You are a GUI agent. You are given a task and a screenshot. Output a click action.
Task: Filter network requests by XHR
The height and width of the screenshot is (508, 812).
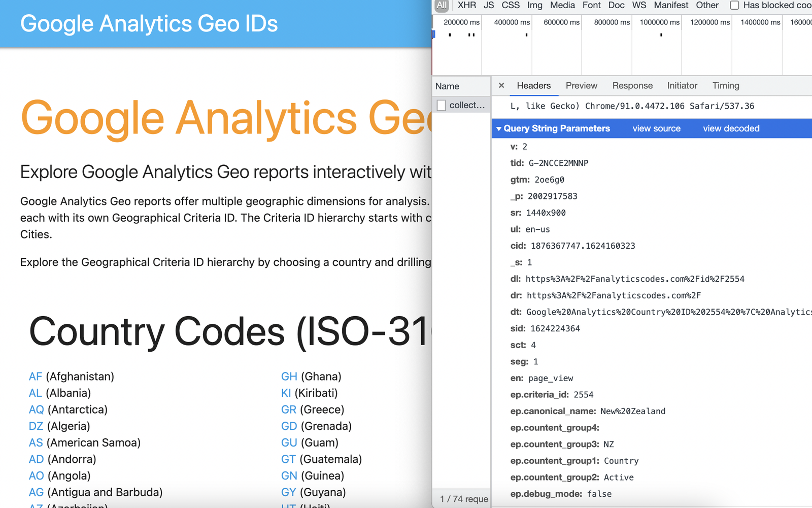pyautogui.click(x=466, y=6)
